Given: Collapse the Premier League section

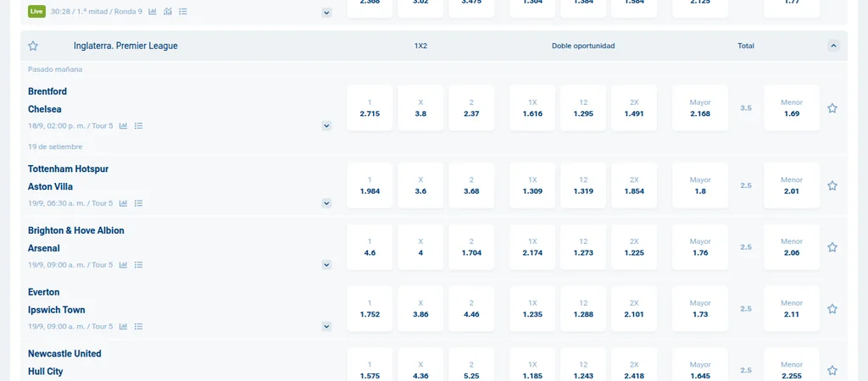Looking at the screenshot, I should pos(834,46).
